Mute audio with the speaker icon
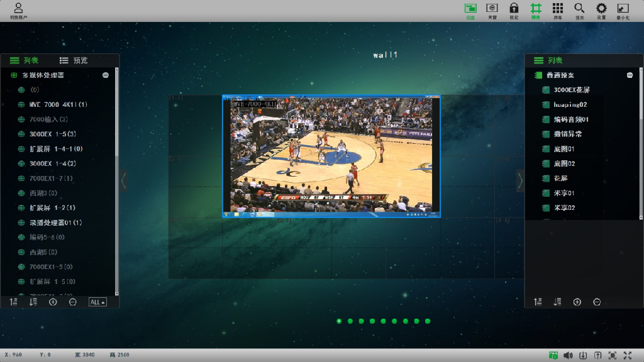This screenshot has width=644, height=362. pos(568,356)
